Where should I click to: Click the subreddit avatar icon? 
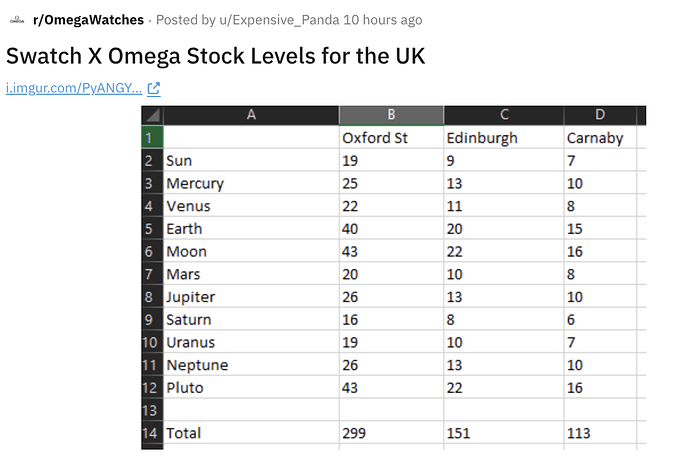(x=17, y=20)
